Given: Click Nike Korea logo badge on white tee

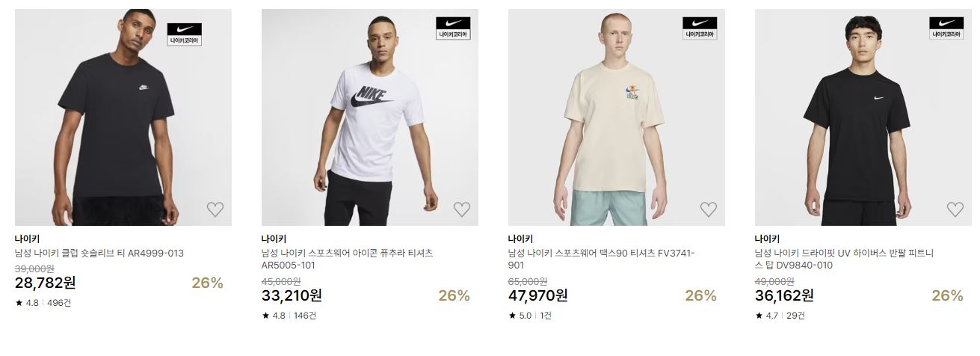Looking at the screenshot, I should tap(454, 28).
